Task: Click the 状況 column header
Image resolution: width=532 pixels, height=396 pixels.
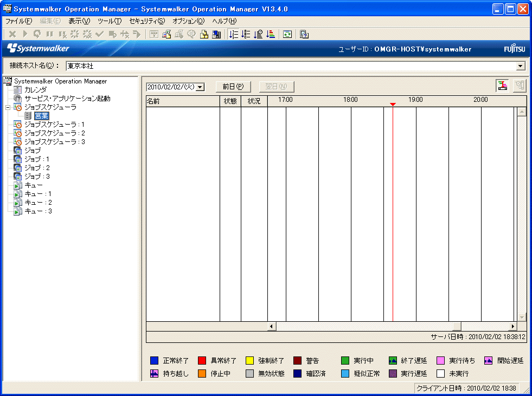Action: coord(254,101)
